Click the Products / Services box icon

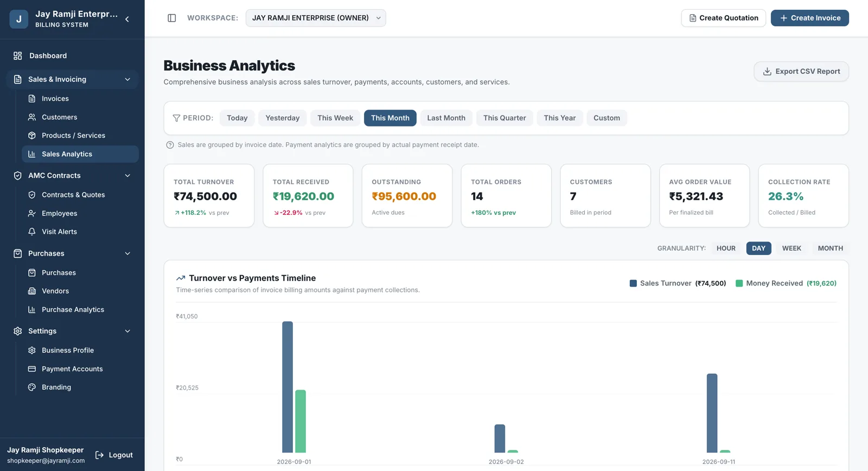pos(32,136)
